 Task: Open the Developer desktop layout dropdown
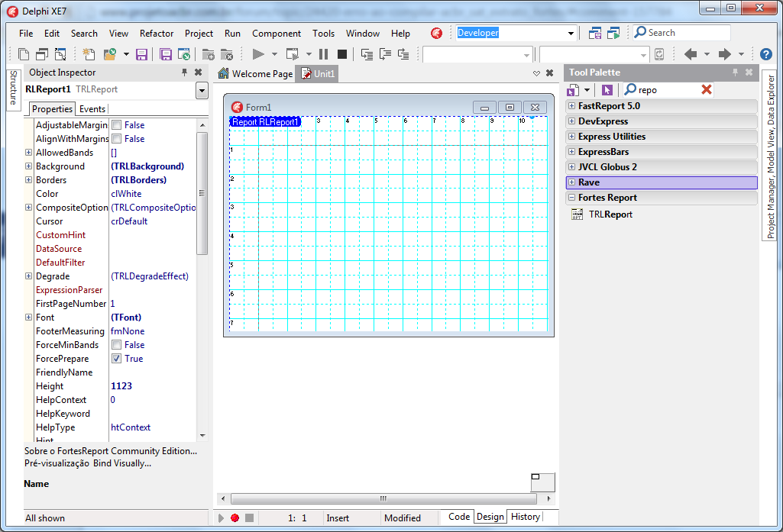pyautogui.click(x=571, y=34)
